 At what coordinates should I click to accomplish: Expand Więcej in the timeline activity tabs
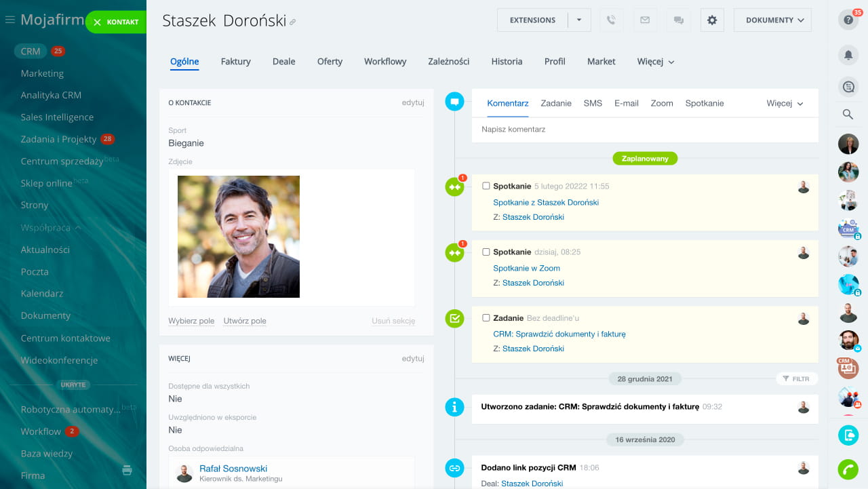coord(785,104)
